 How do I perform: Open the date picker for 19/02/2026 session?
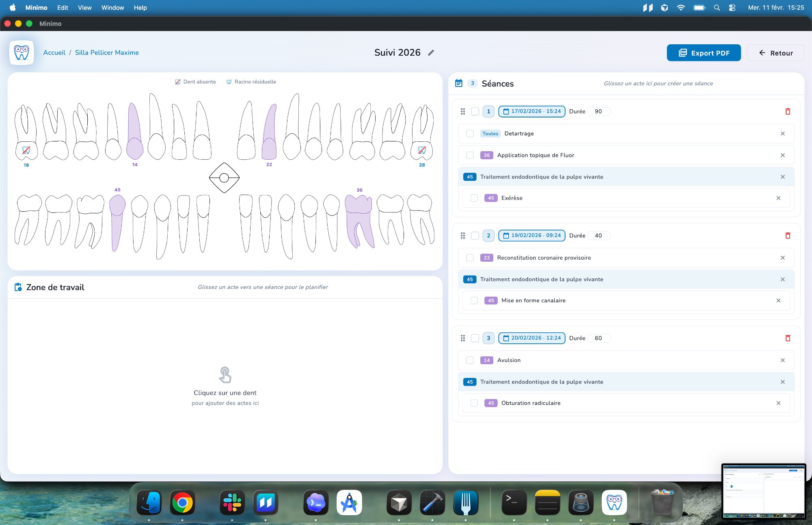(531, 236)
